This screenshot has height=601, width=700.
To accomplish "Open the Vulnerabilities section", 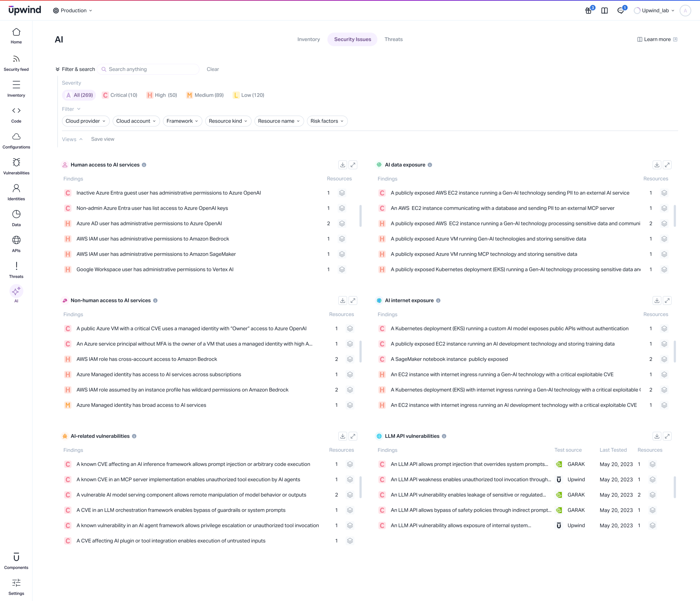I will tap(16, 167).
